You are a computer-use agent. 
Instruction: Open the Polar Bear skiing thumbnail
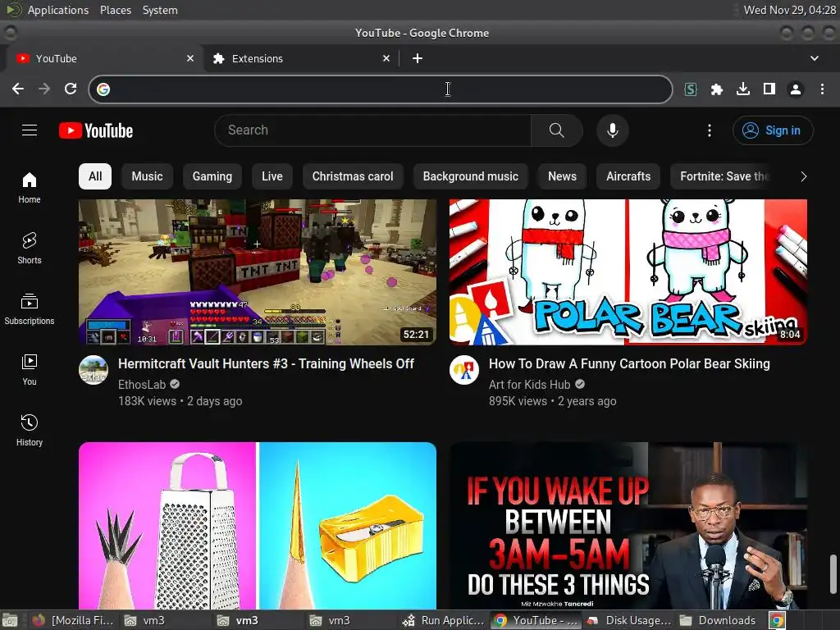pos(628,272)
